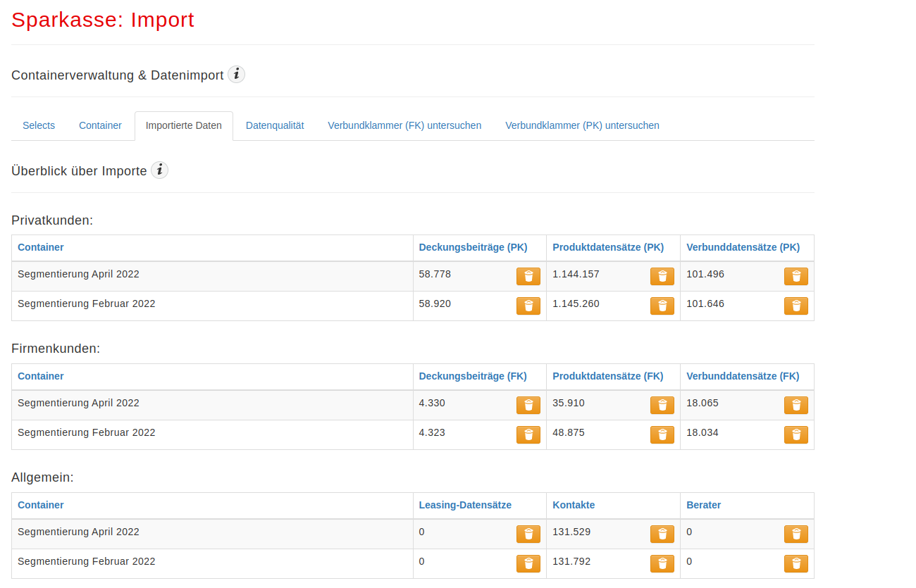
Task: Sort by Verbunddatensätze (PK) column header
Action: 743,247
